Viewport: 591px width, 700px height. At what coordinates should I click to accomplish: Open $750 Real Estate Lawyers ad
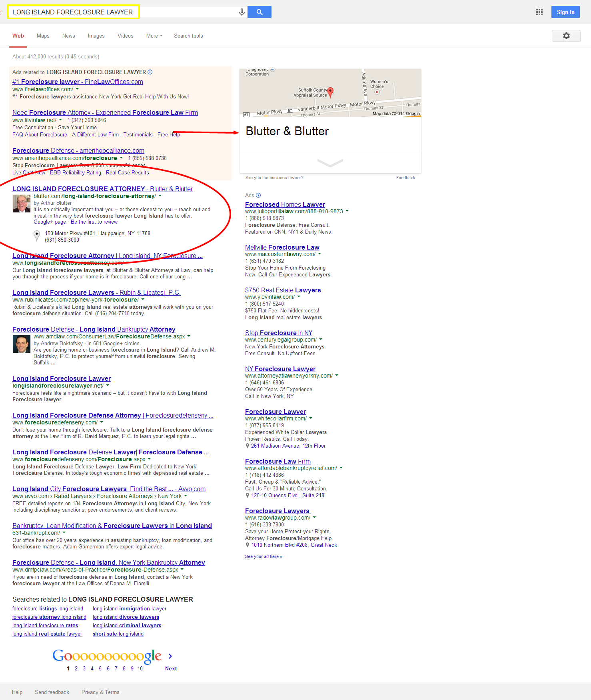(x=283, y=290)
